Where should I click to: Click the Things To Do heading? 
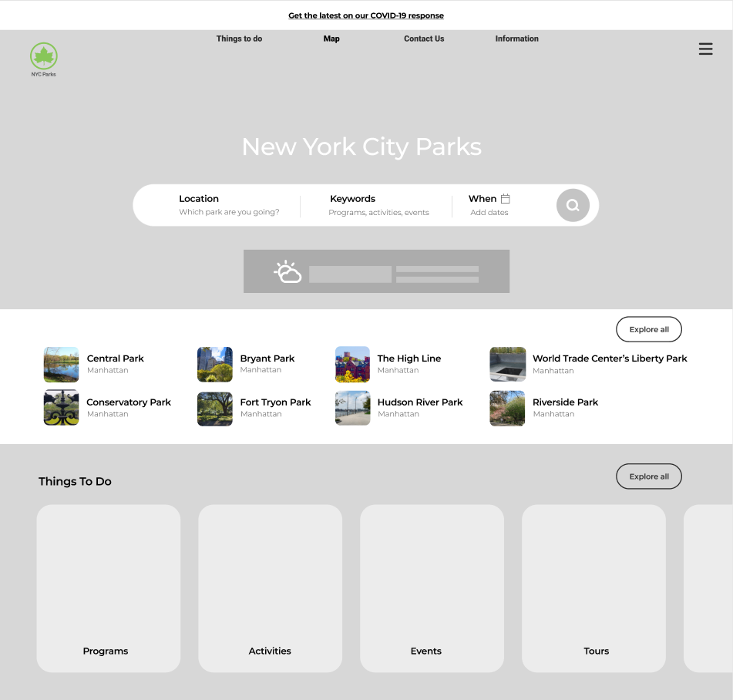pos(75,481)
